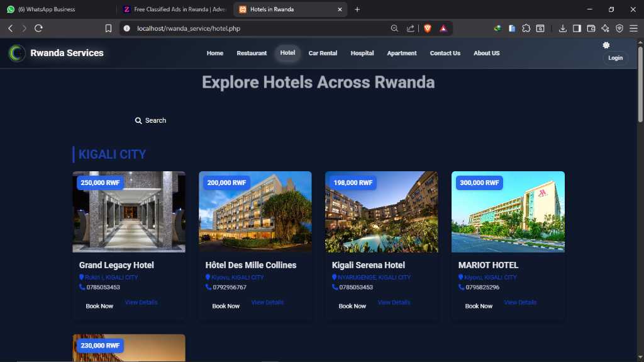The width and height of the screenshot is (644, 362).
Task: Click the browser forward arrow
Action: click(x=25, y=28)
